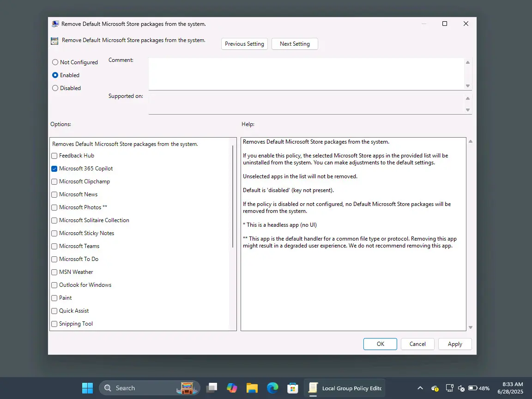The height and width of the screenshot is (399, 532).
Task: Check the Microsoft Teams checkbox
Action: (x=54, y=246)
